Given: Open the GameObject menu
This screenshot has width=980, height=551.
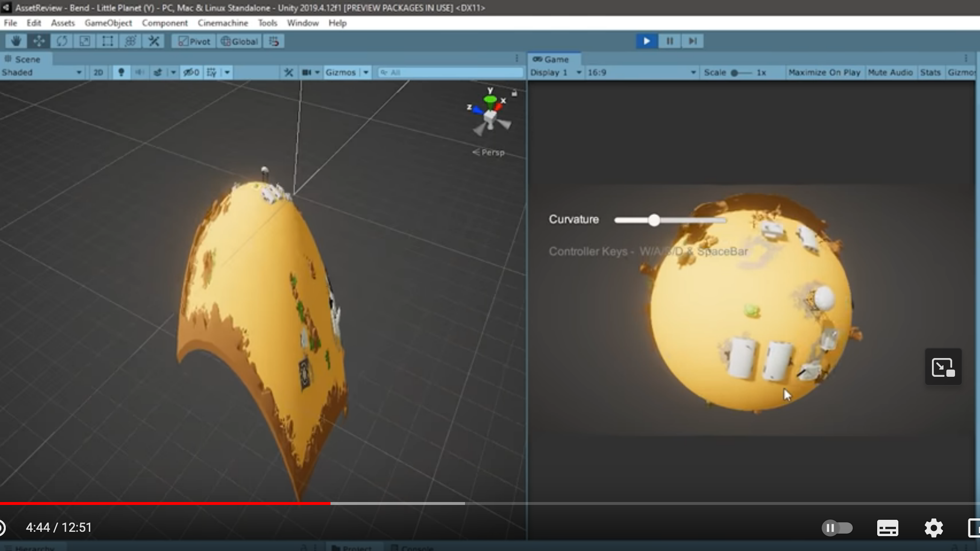Looking at the screenshot, I should (x=108, y=23).
